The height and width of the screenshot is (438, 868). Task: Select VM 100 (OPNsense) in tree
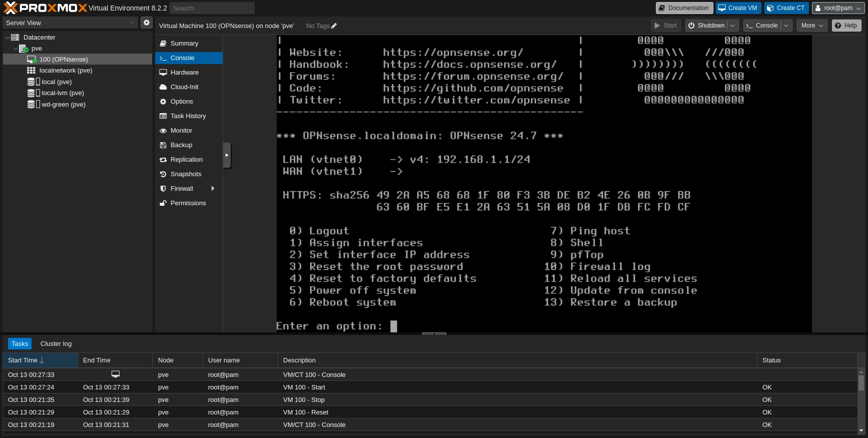coord(78,60)
